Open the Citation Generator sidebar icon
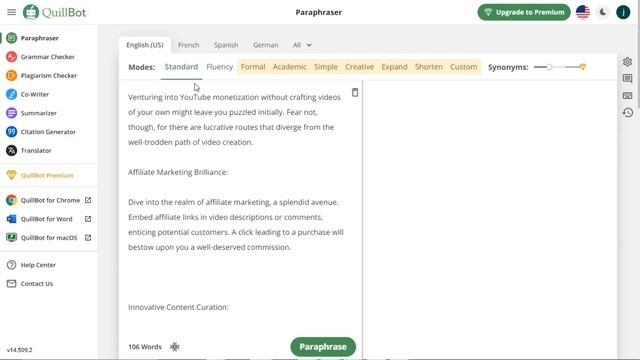Viewport: 640px width, 360px height. (11, 132)
